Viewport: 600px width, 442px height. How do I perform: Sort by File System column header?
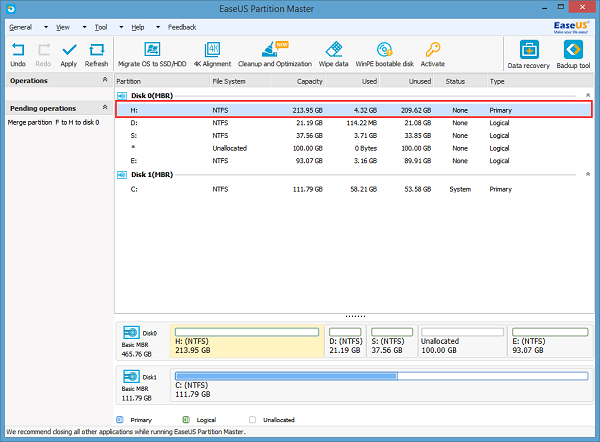[x=241, y=81]
